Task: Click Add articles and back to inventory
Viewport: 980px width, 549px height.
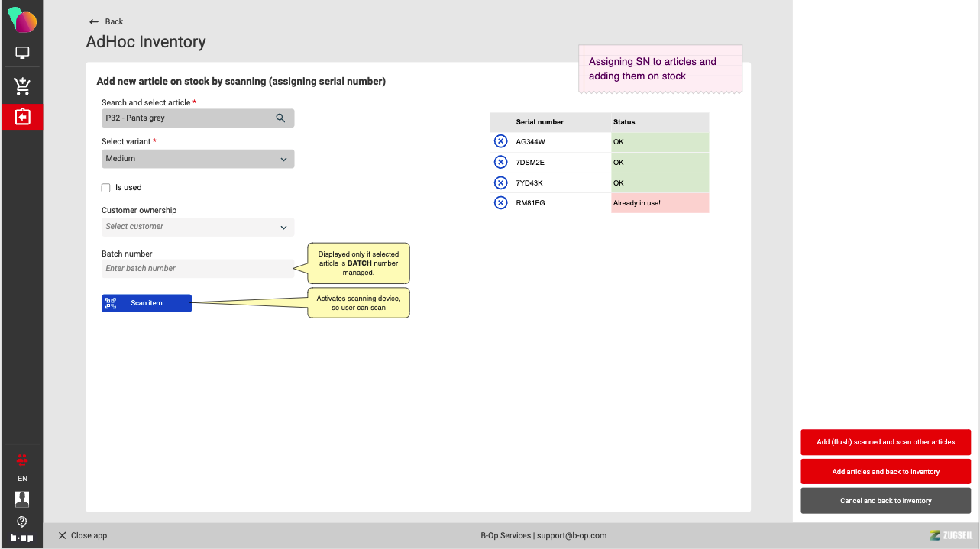Action: (885, 472)
